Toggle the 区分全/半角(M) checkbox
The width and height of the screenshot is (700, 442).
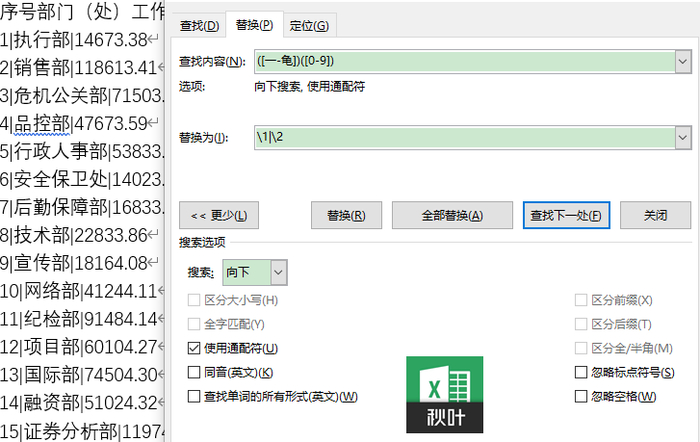point(581,348)
